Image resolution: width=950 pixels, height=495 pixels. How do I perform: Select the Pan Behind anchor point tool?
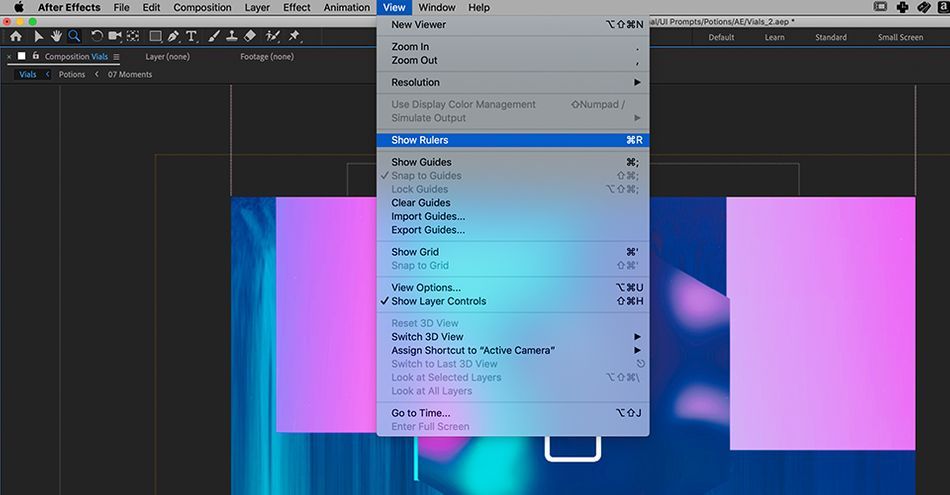[133, 36]
